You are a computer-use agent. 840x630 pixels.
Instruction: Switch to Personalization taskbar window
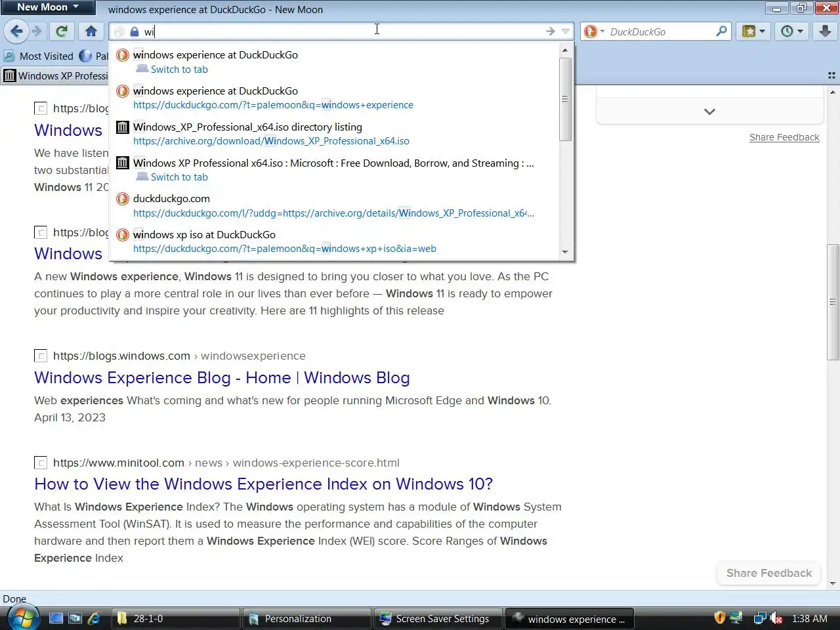click(306, 619)
